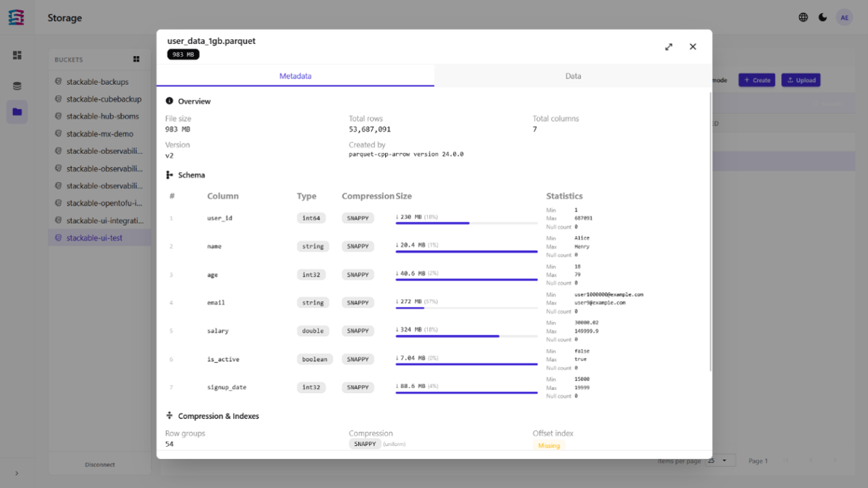
Task: Expand the parquet dialog to fullscreen
Action: [669, 47]
